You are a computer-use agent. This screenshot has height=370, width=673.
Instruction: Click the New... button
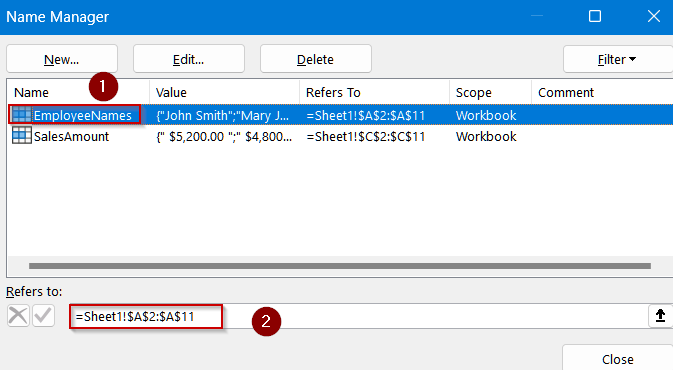tap(62, 59)
